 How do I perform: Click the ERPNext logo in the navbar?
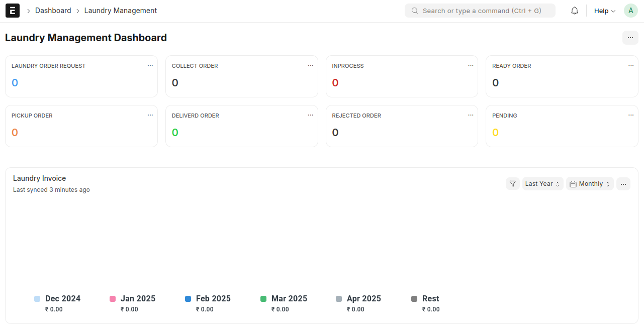(x=12, y=10)
